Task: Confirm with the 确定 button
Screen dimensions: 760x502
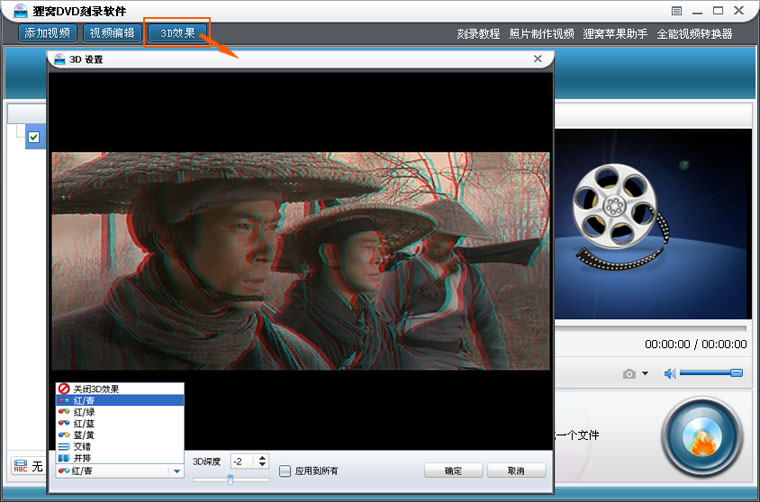Action: 453,471
